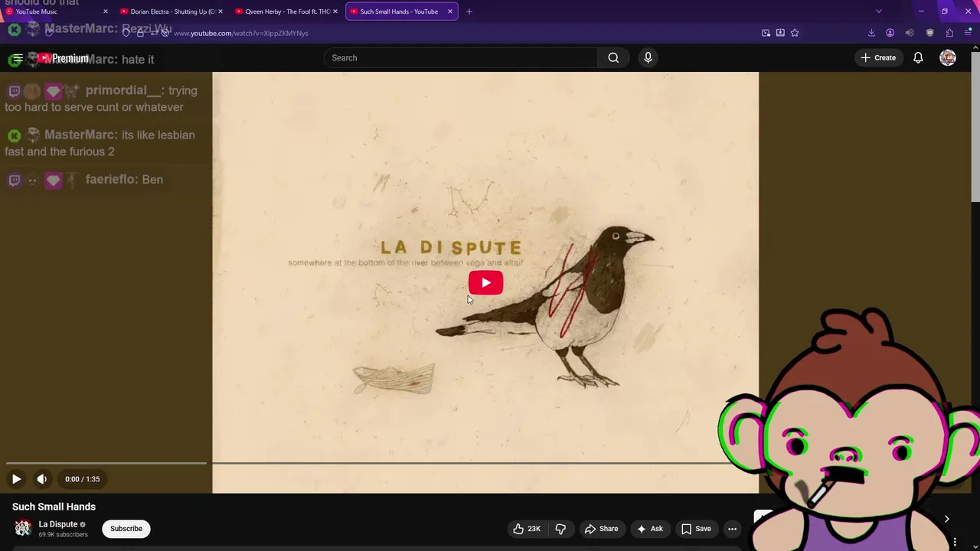Click the 0:00 / 1:35 time display
The height and width of the screenshot is (551, 980).
pyautogui.click(x=83, y=479)
